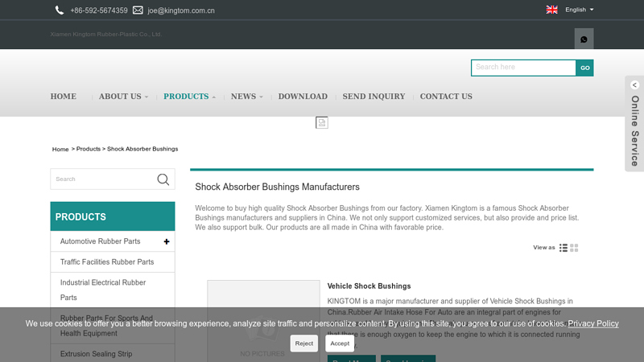The height and width of the screenshot is (362, 644).
Task: Expand the About Us menu arrow
Action: [x=147, y=97]
